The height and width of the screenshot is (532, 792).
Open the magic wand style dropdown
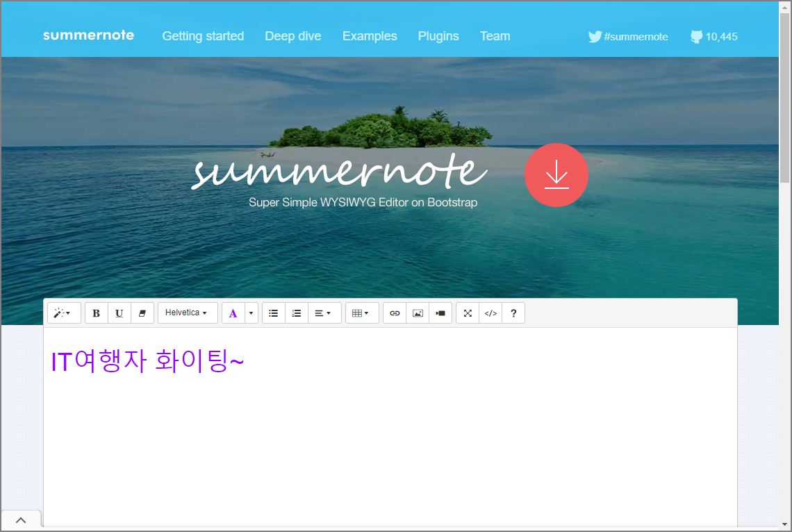point(64,313)
